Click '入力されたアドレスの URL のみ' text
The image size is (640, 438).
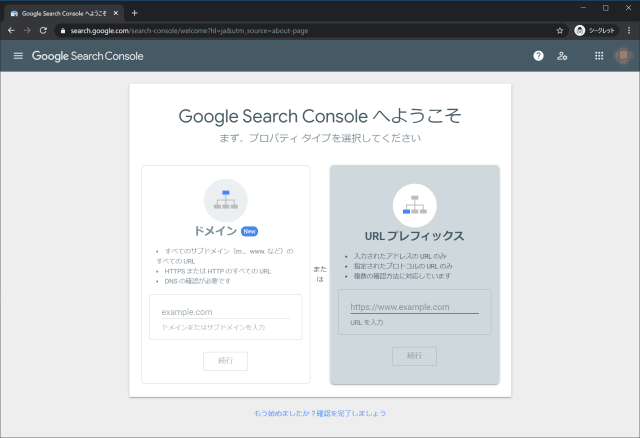pos(400,256)
